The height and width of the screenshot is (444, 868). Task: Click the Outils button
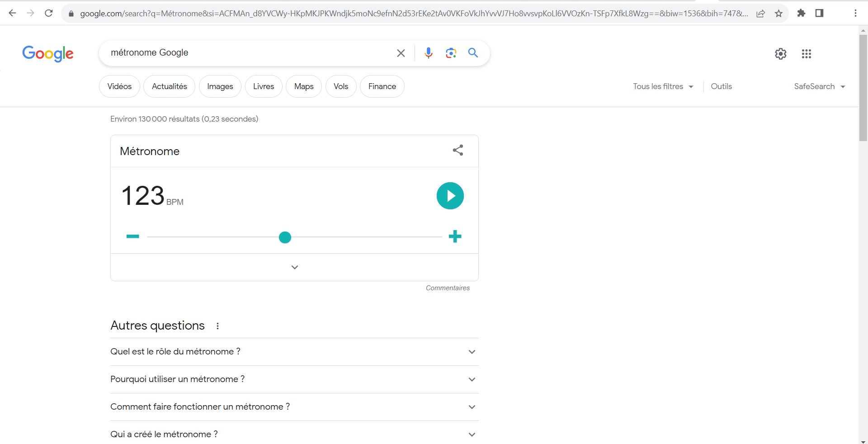[x=721, y=86]
